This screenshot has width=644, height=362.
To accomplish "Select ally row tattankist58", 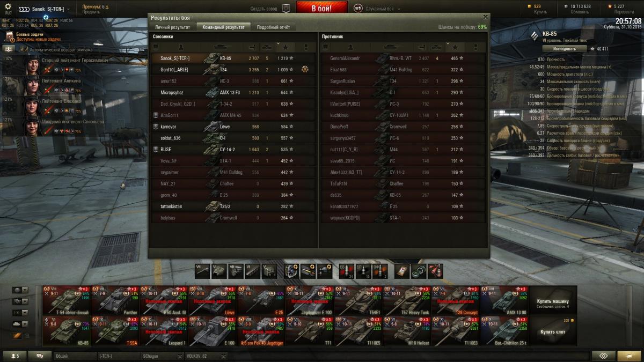I will pyautogui.click(x=233, y=206).
